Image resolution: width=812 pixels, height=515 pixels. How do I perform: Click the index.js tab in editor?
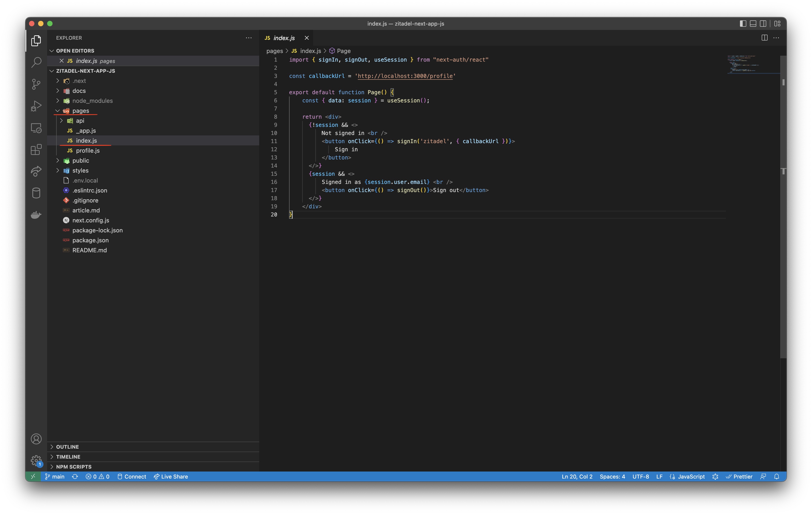284,37
